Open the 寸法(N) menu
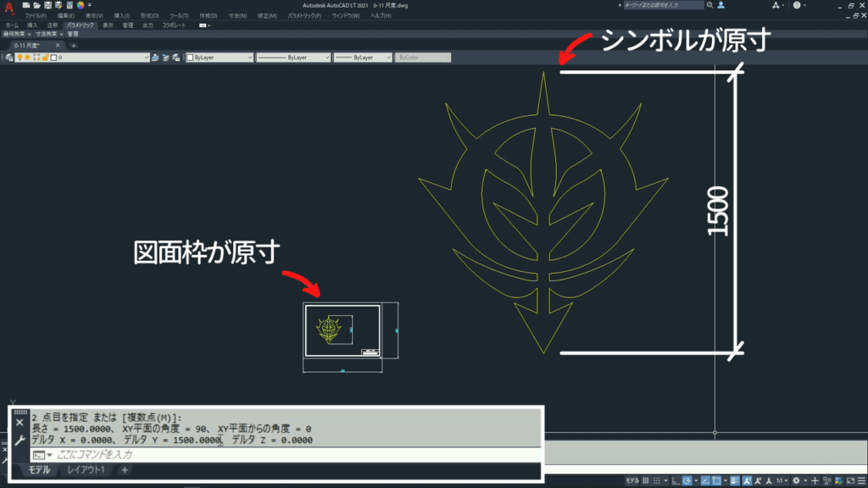This screenshot has height=488, width=868. point(237,16)
